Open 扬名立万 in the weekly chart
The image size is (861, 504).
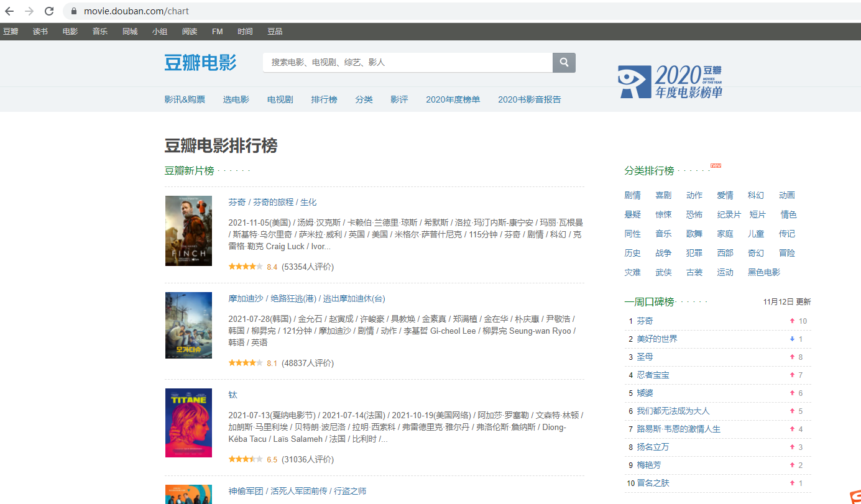point(653,447)
